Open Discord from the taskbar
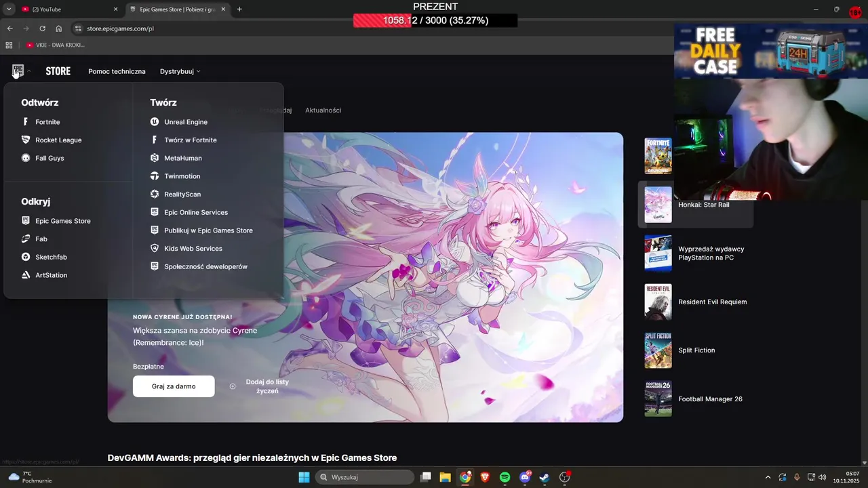The width and height of the screenshot is (868, 488). 525,477
